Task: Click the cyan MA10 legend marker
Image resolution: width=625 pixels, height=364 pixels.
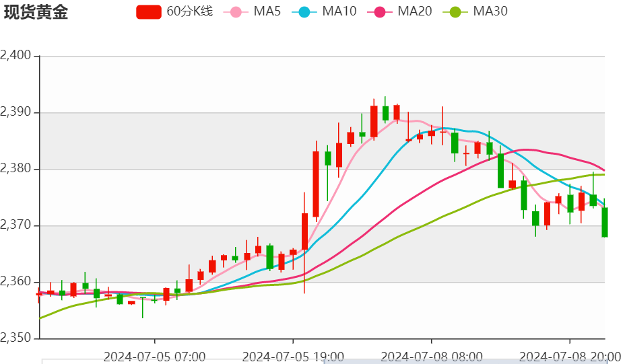Action: tap(304, 12)
